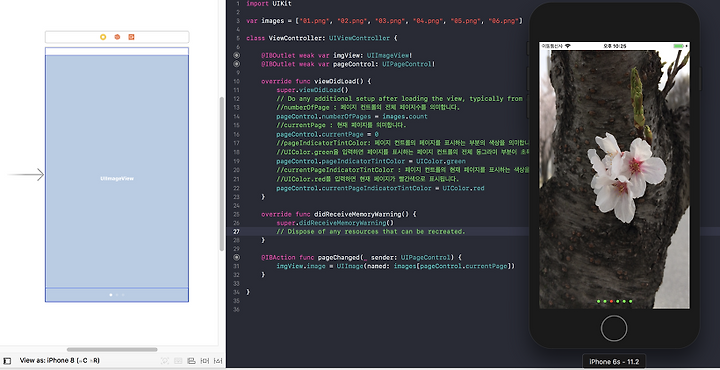720x370 pixels.
Task: Click line number 27 in the gutter
Action: pos(237,232)
